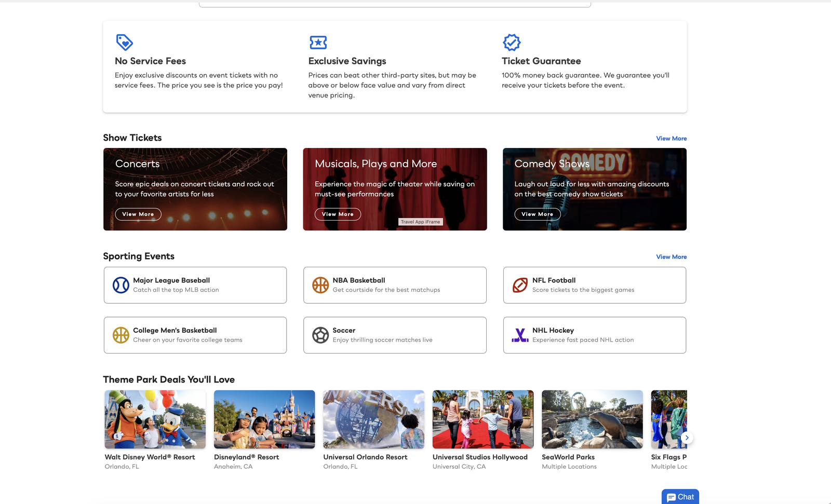Click 'Universal City, CA' location text
The height and width of the screenshot is (504, 831).
[x=459, y=467]
